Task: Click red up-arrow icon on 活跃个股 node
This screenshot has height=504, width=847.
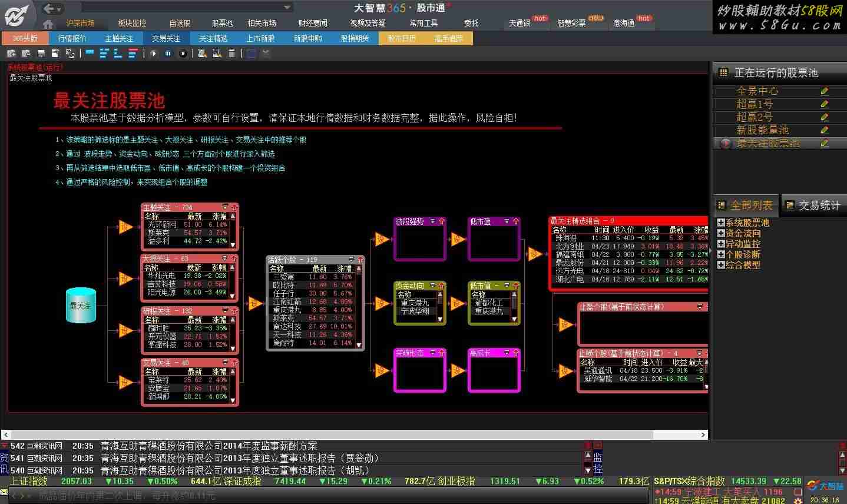Action: click(x=360, y=260)
